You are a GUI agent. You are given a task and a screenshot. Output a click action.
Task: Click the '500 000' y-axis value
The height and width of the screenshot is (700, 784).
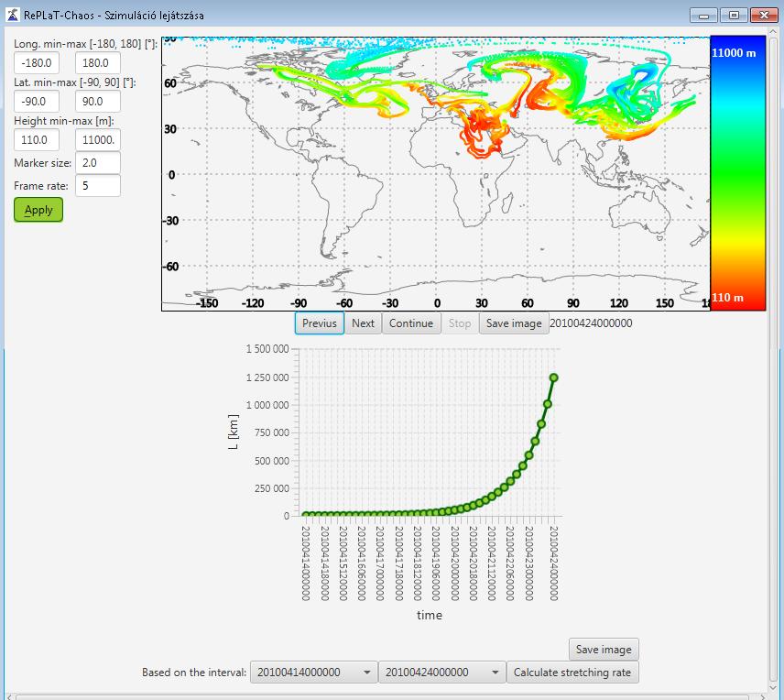(x=272, y=461)
